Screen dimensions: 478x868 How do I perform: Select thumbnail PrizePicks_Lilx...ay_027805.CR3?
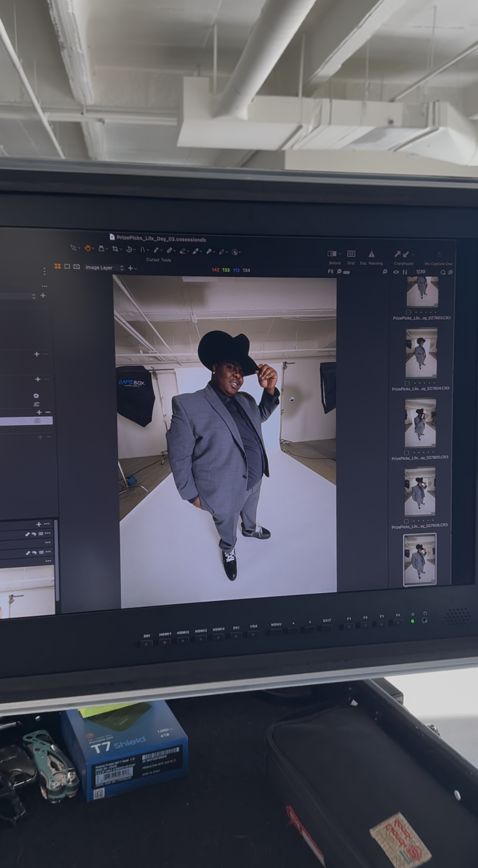[x=420, y=423]
